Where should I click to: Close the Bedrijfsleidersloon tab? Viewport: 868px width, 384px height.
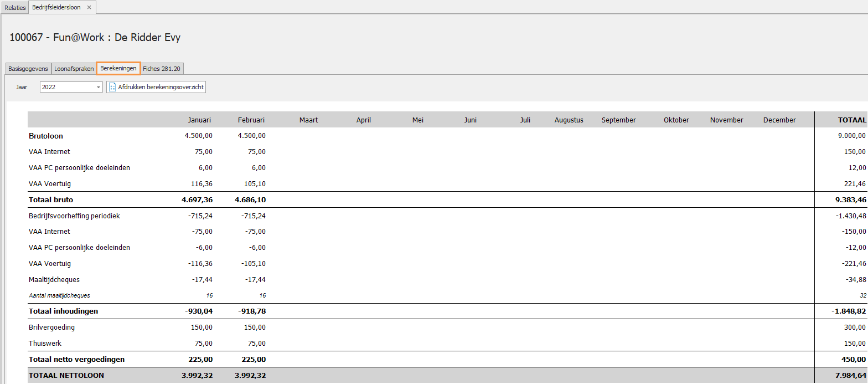coord(89,7)
